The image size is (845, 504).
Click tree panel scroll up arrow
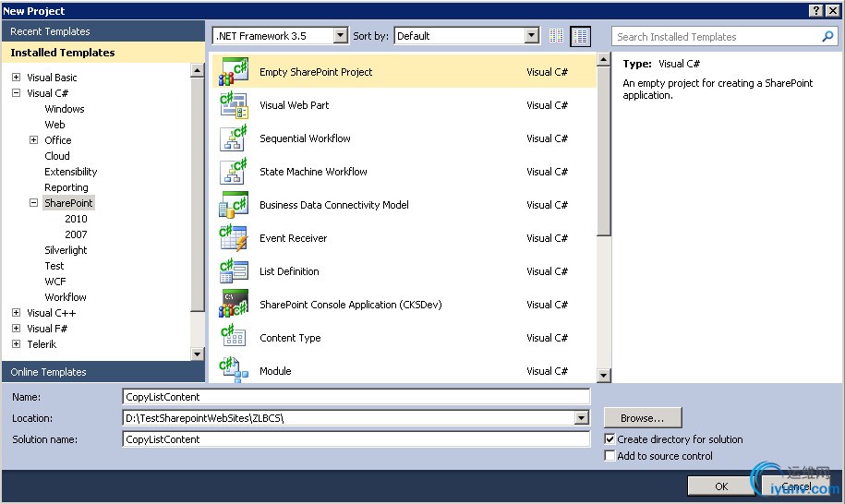[x=198, y=70]
